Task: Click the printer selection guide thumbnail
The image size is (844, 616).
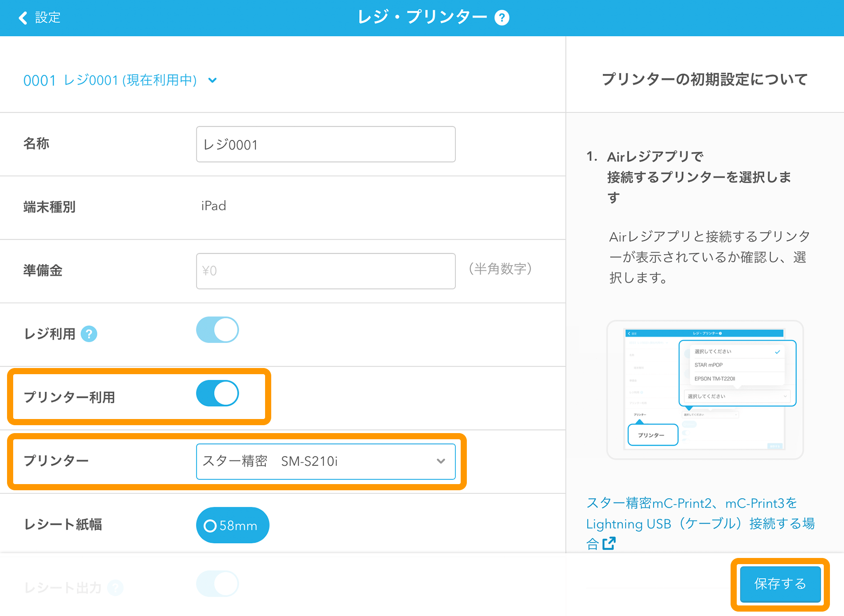Action: pos(705,390)
